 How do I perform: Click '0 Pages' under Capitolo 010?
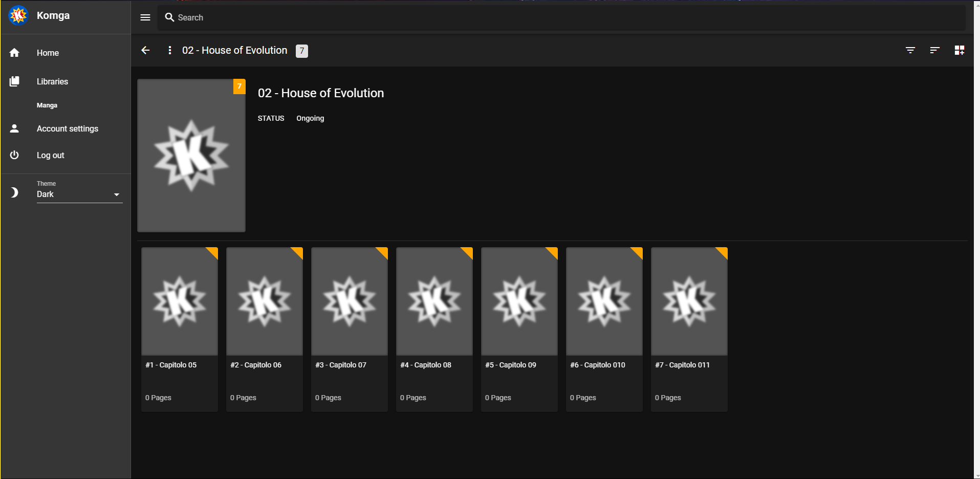pos(583,398)
